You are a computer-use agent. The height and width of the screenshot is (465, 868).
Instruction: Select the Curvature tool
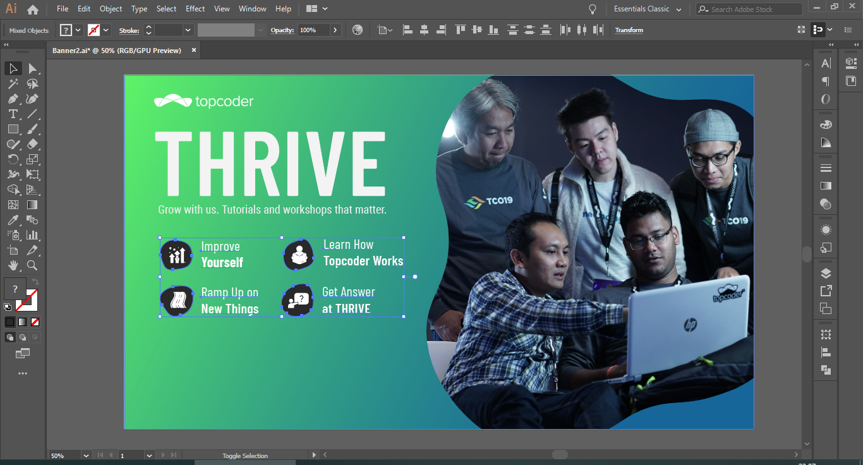[x=33, y=99]
